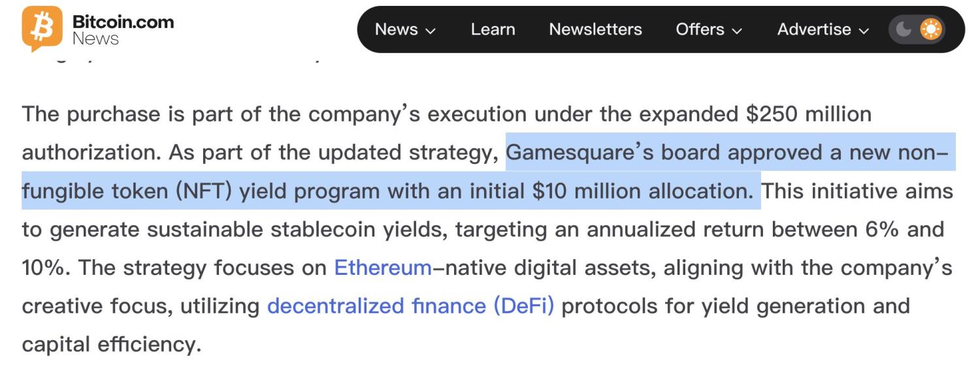Follow the Ethereum hyperlink in the article
980x376 pixels.
coord(383,268)
